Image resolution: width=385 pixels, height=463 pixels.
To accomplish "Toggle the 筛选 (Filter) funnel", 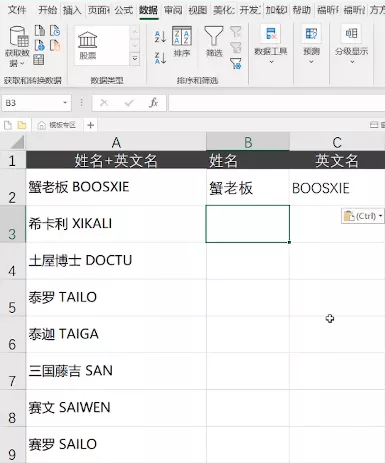I will 214,42.
